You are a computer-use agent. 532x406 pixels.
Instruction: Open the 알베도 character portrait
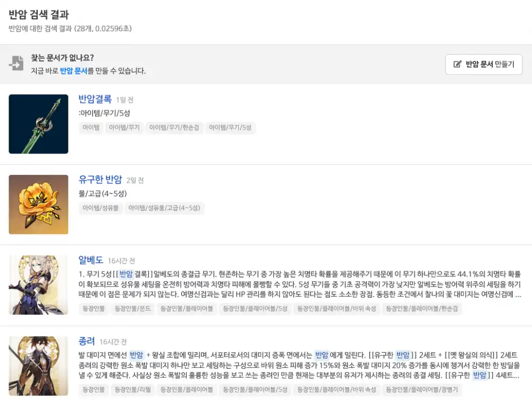click(x=38, y=285)
